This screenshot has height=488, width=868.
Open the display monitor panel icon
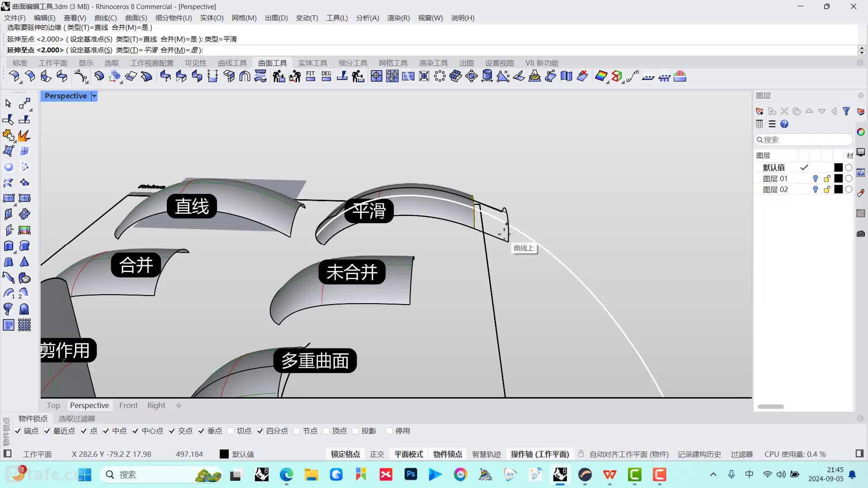(x=861, y=152)
